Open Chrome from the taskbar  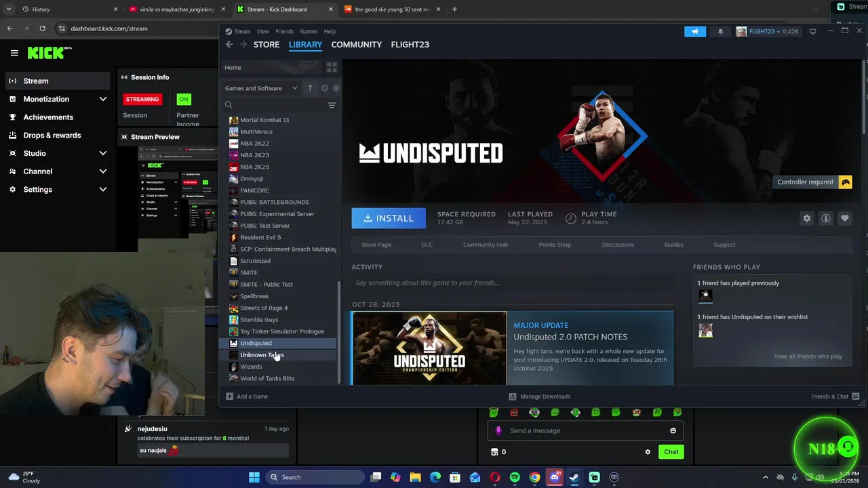point(534,477)
